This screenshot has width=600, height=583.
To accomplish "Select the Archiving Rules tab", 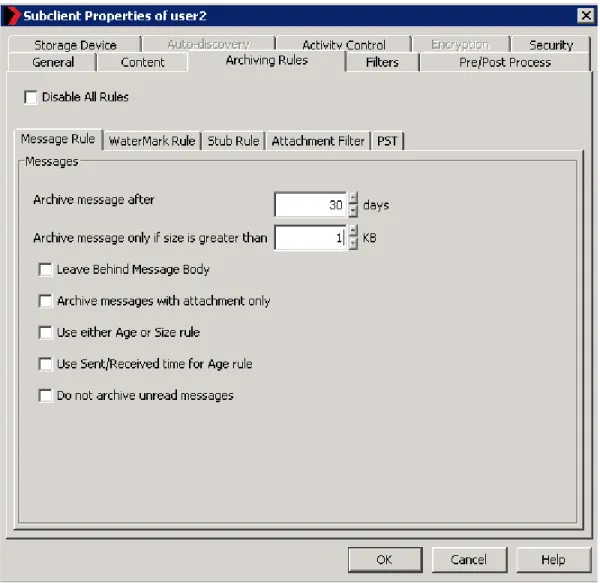I will (267, 60).
